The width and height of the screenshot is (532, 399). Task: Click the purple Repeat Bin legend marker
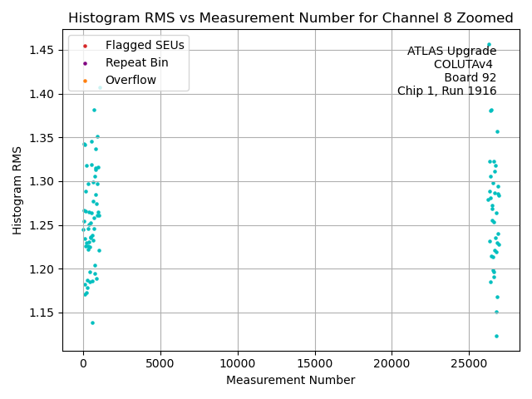point(83,62)
